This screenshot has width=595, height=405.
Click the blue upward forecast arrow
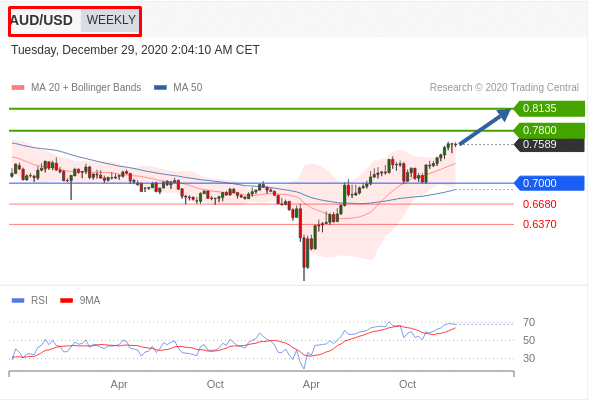(x=485, y=126)
